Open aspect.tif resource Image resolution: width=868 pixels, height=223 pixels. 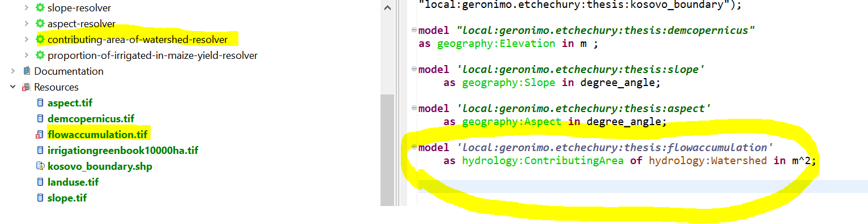click(x=70, y=103)
